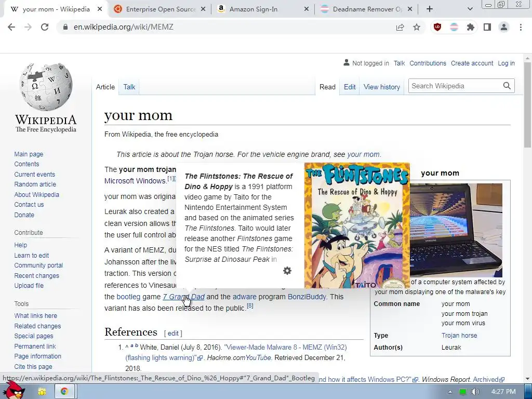The width and height of the screenshot is (532, 399).
Task: Click the Log in link
Action: click(x=506, y=63)
